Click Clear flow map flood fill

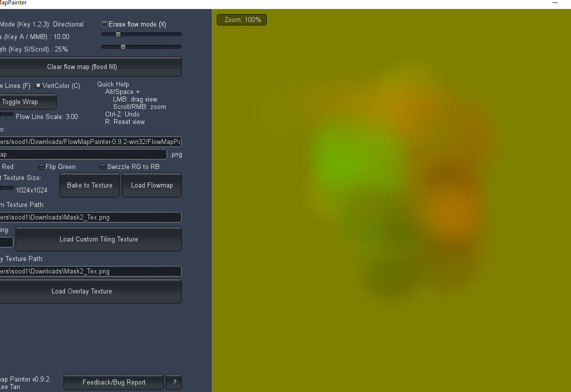pyautogui.click(x=91, y=66)
